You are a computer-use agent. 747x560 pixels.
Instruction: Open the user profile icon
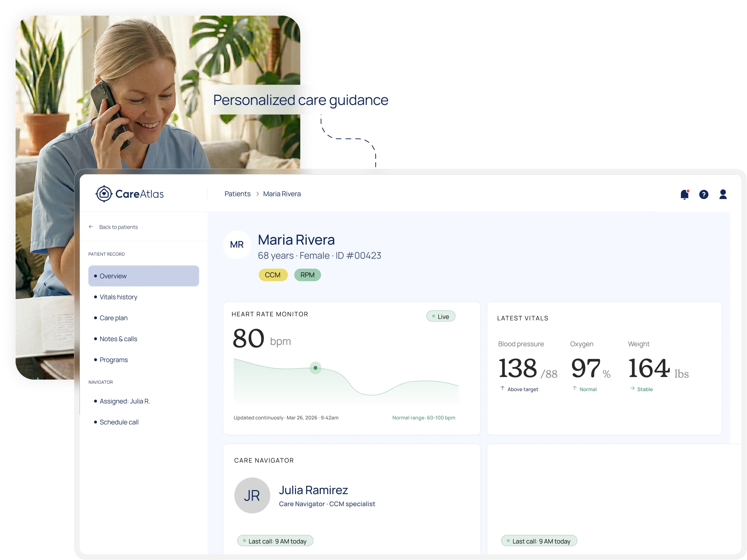723,194
